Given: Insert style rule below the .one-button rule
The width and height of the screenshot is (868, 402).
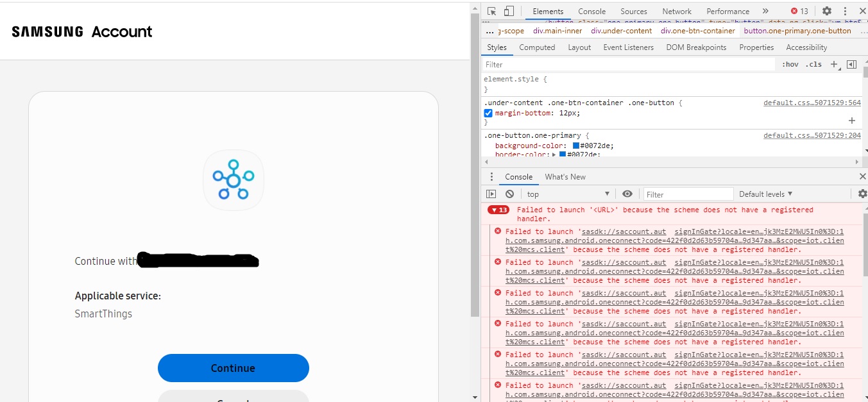Looking at the screenshot, I should [852, 121].
